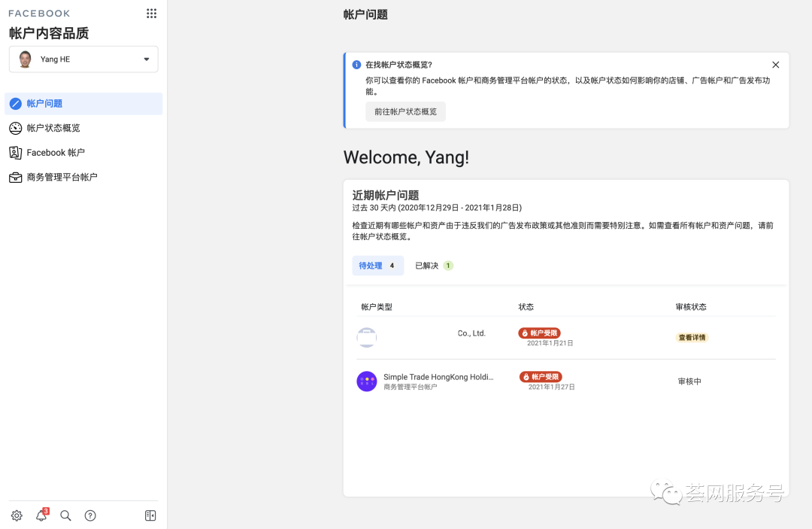
Task: Click 帐户受限 badge dated 2021年1月21日
Action: click(x=539, y=333)
